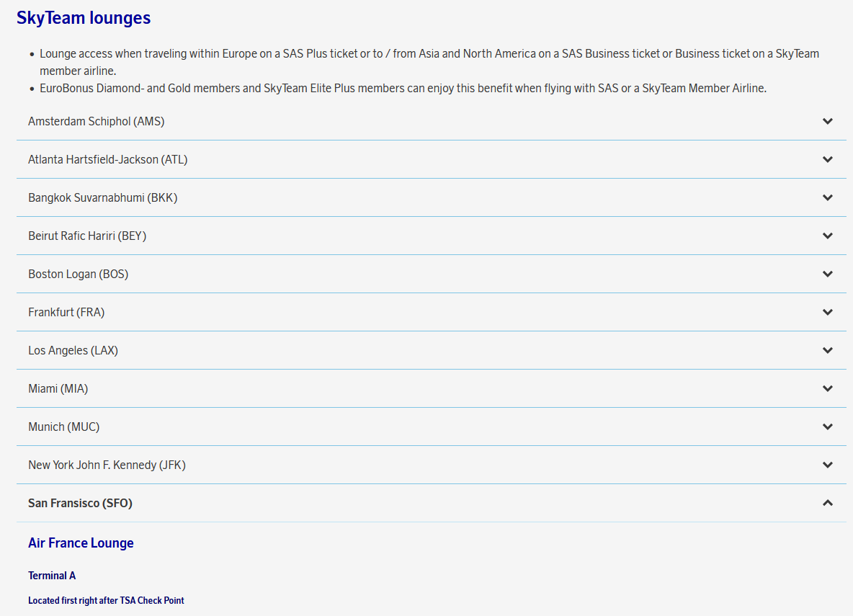The image size is (853, 616).
Task: Click the Air France Lounge heading
Action: 81,543
